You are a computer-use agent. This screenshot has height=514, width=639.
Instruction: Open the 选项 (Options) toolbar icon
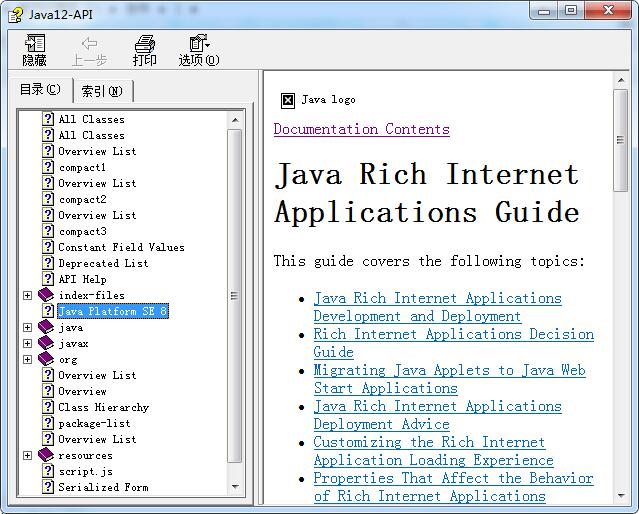[199, 43]
